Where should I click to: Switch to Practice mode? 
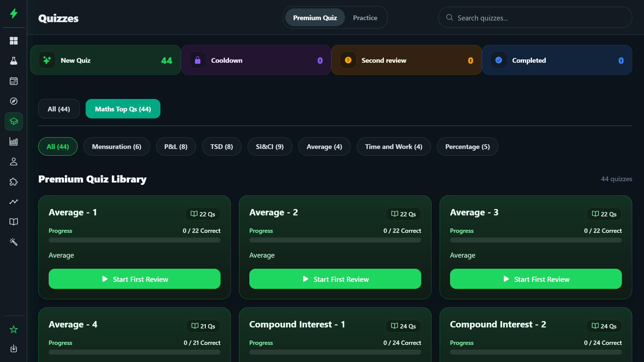click(x=365, y=18)
